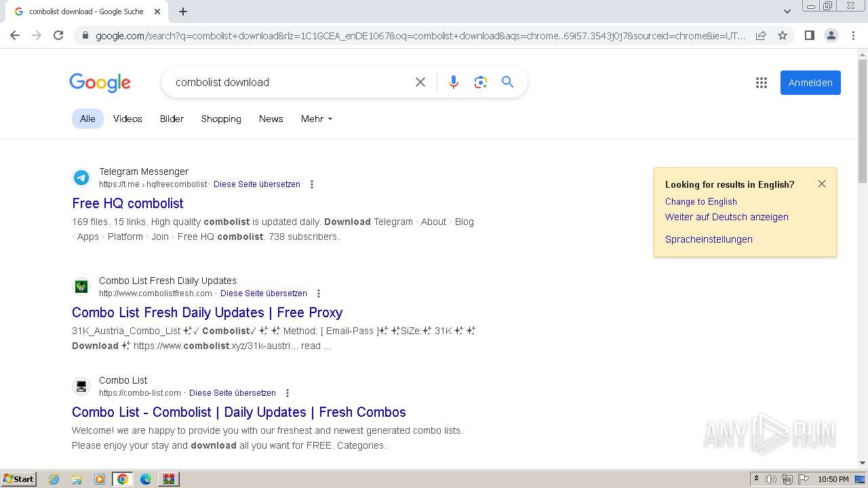Image resolution: width=868 pixels, height=488 pixels.
Task: Open Free HQ combolist result
Action: (x=127, y=203)
